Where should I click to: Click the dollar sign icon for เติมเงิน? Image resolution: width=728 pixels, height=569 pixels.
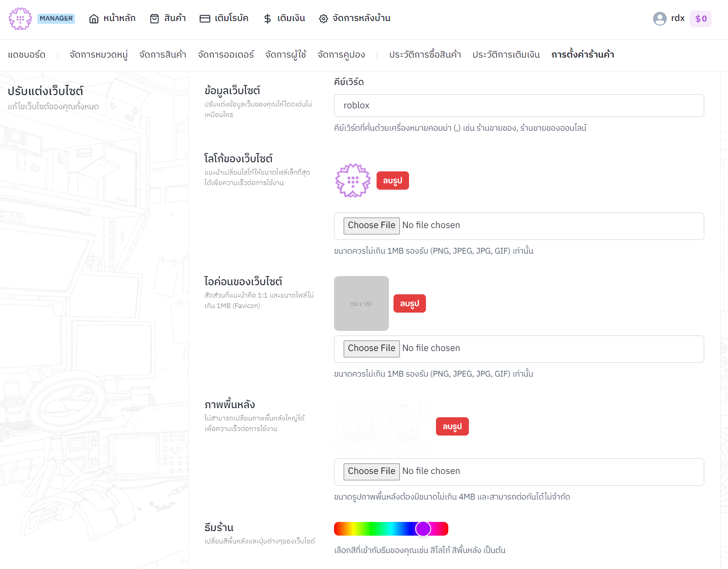tap(267, 19)
